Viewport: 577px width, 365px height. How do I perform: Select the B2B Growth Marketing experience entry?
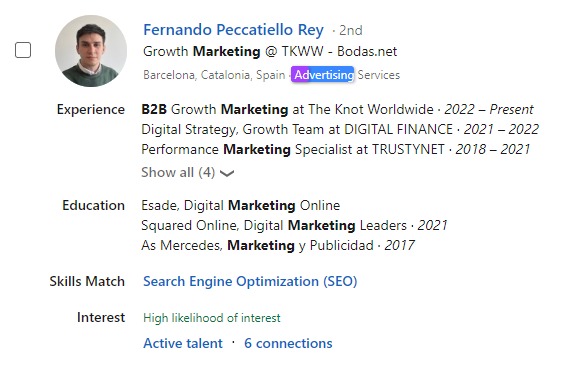coord(337,109)
